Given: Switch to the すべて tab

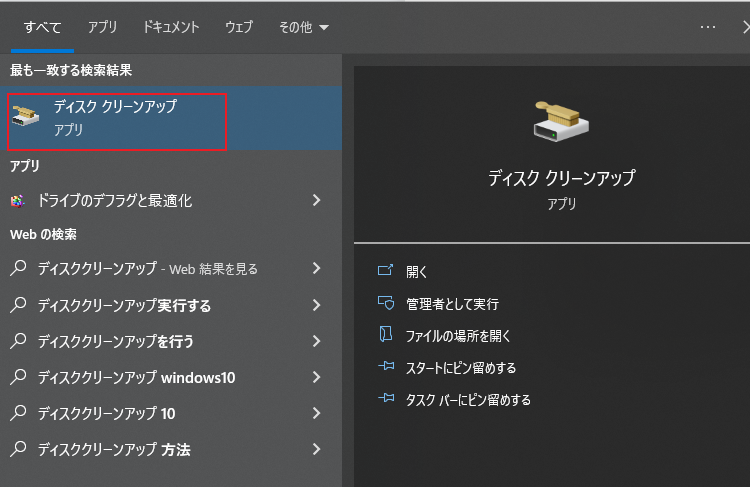Looking at the screenshot, I should click(43, 27).
